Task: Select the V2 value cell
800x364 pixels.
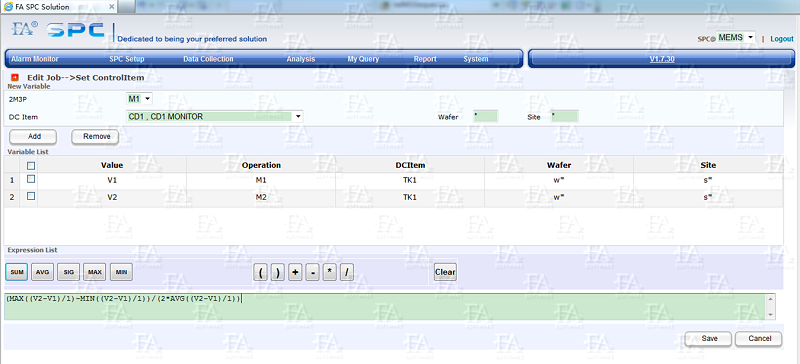Action: click(112, 197)
